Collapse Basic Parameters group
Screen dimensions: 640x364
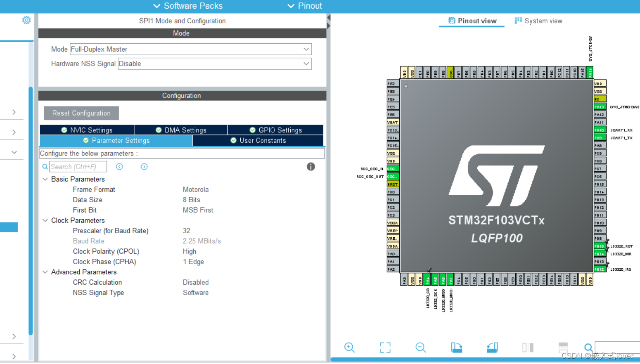coord(45,179)
